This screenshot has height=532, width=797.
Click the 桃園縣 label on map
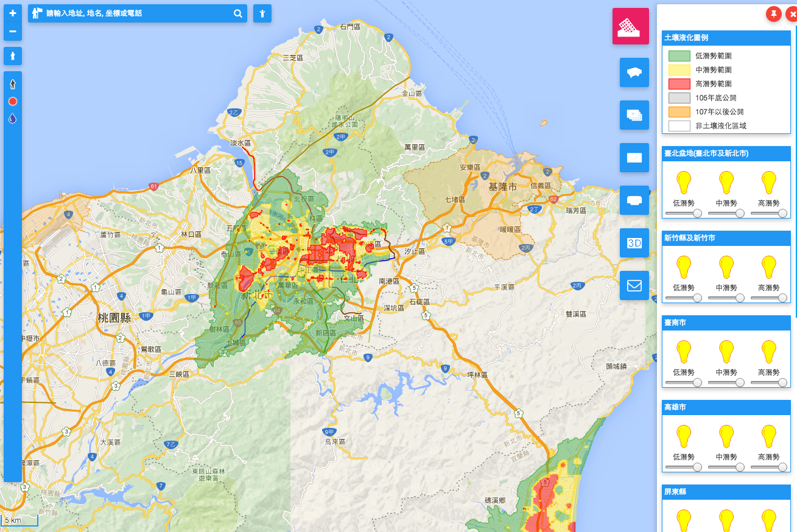click(x=114, y=317)
